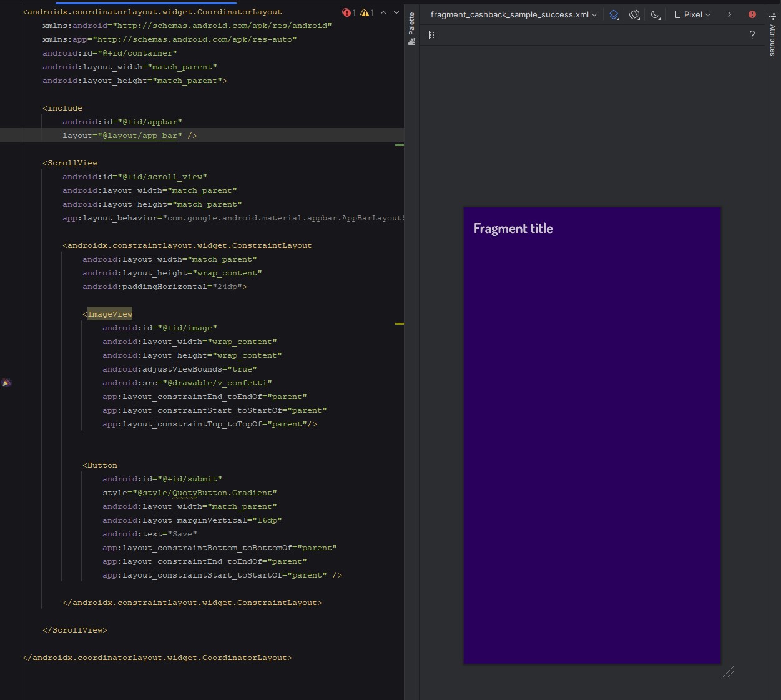Expand the hidden toolbar items chevron
Image resolution: width=781 pixels, height=700 pixels.
(729, 14)
